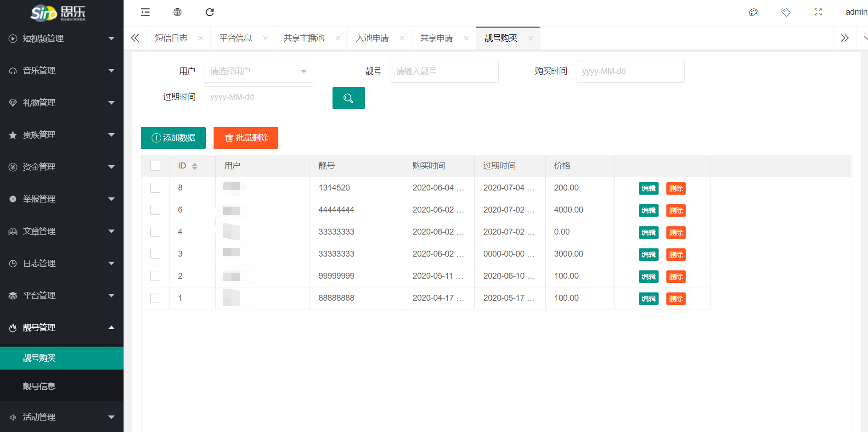This screenshot has height=432, width=868.
Task: Expand 礼物管理 menu
Action: pyautogui.click(x=62, y=103)
